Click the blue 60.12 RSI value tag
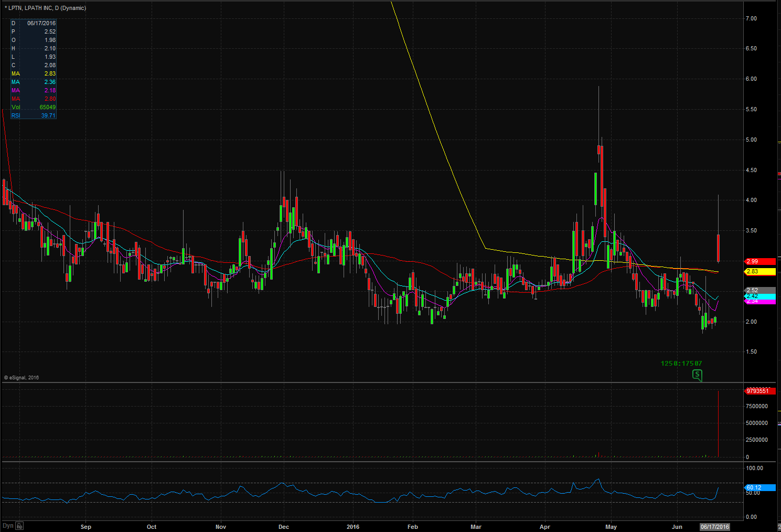Screen dimensions: 781x532 coord(759,487)
